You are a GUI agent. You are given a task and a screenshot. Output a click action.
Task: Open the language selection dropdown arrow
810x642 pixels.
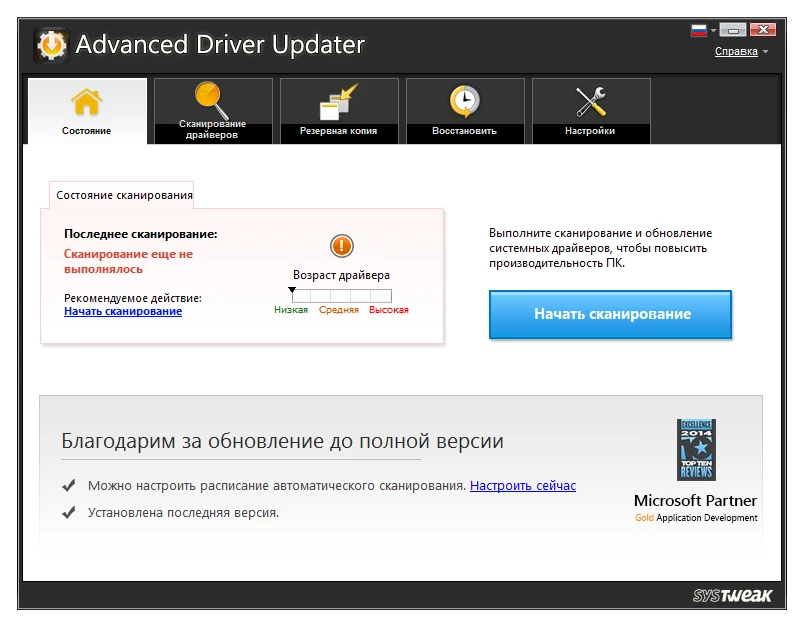[714, 31]
